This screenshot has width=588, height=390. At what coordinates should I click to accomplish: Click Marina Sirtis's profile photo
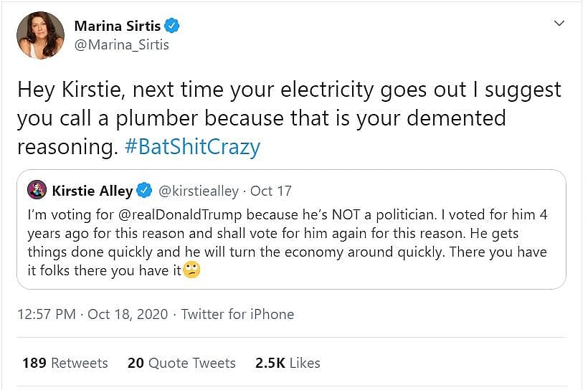click(39, 34)
